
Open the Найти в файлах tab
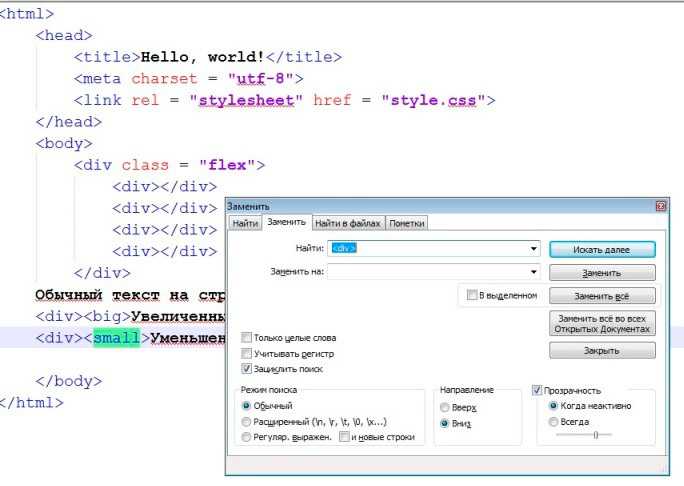[348, 223]
